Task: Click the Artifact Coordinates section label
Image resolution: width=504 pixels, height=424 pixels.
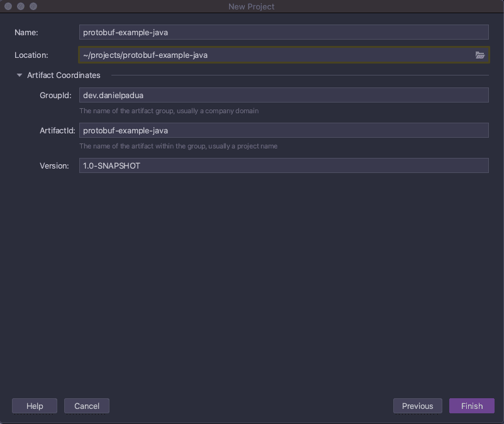Action: click(x=63, y=75)
